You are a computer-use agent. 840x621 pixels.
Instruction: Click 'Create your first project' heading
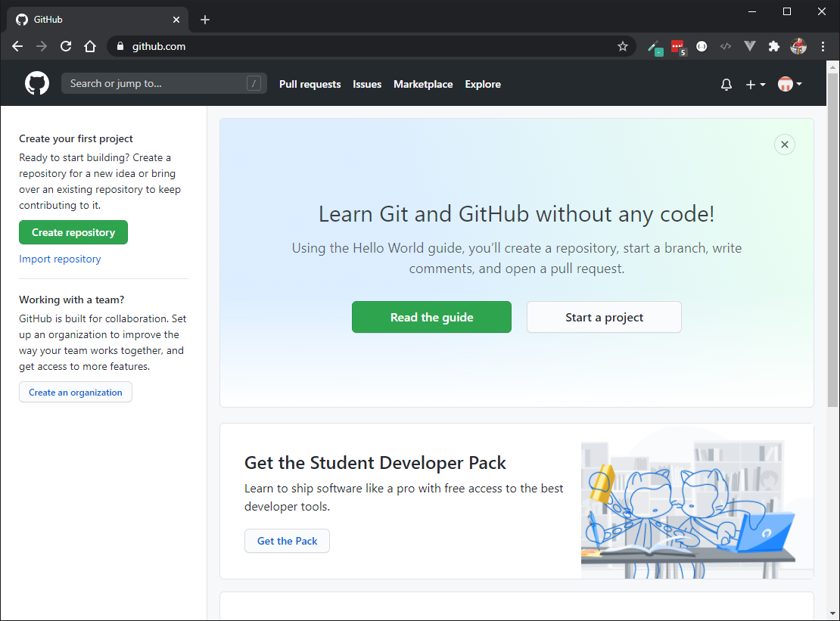click(x=76, y=138)
